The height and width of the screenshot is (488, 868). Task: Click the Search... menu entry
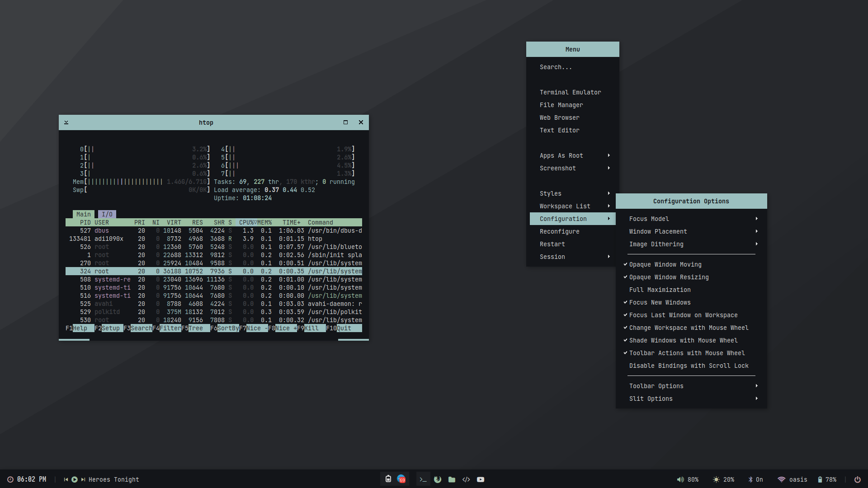coord(556,67)
